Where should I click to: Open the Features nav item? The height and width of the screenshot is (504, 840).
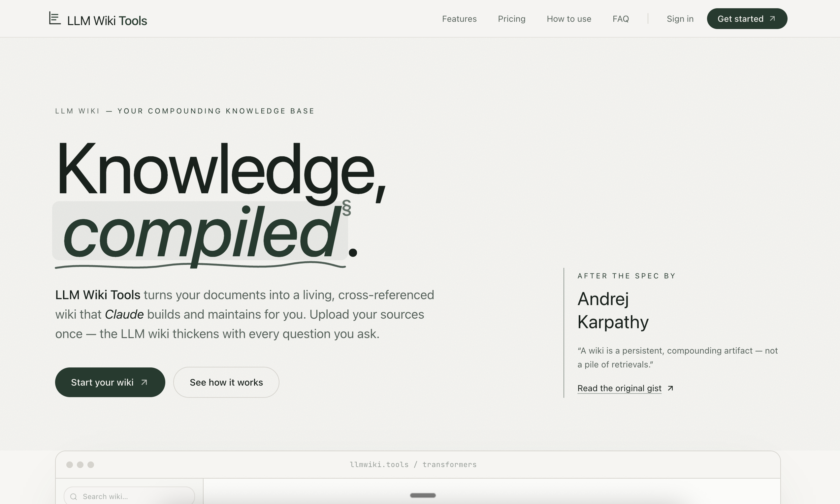(459, 19)
